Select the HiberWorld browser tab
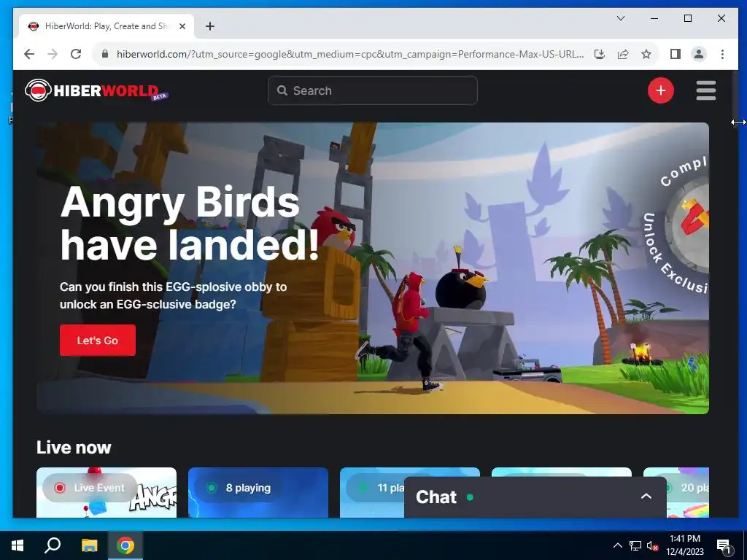Screen dimensions: 747x560 point(107,26)
